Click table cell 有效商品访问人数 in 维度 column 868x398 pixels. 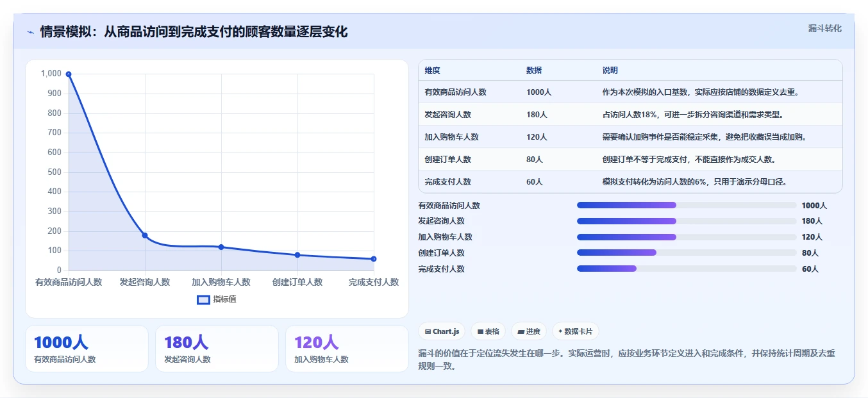click(455, 92)
